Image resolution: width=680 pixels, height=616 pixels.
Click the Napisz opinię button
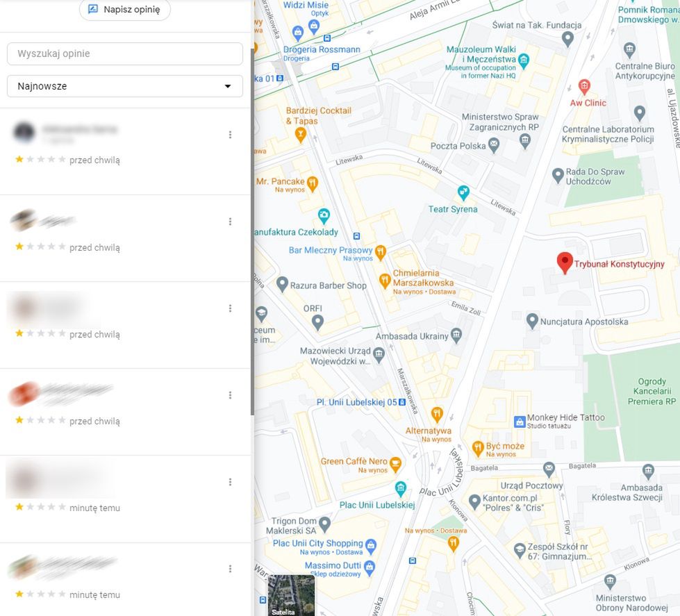(x=125, y=9)
